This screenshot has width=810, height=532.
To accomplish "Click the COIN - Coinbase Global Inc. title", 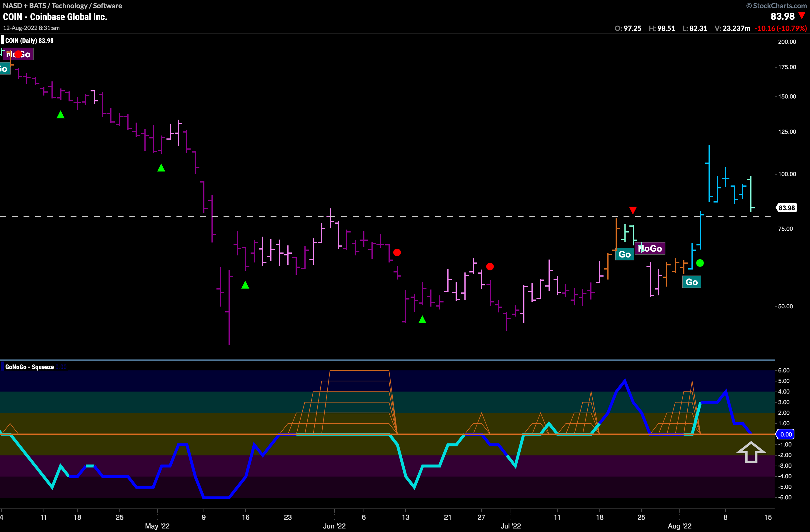I will (55, 17).
